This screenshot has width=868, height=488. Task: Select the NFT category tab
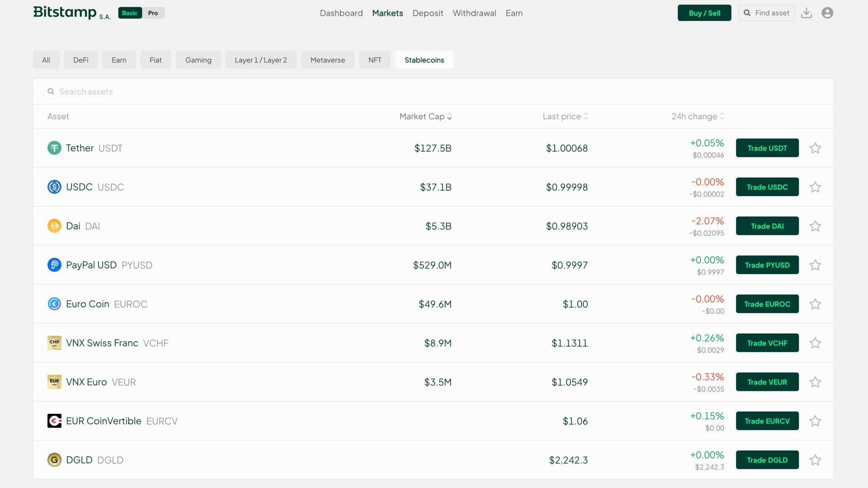coord(375,60)
